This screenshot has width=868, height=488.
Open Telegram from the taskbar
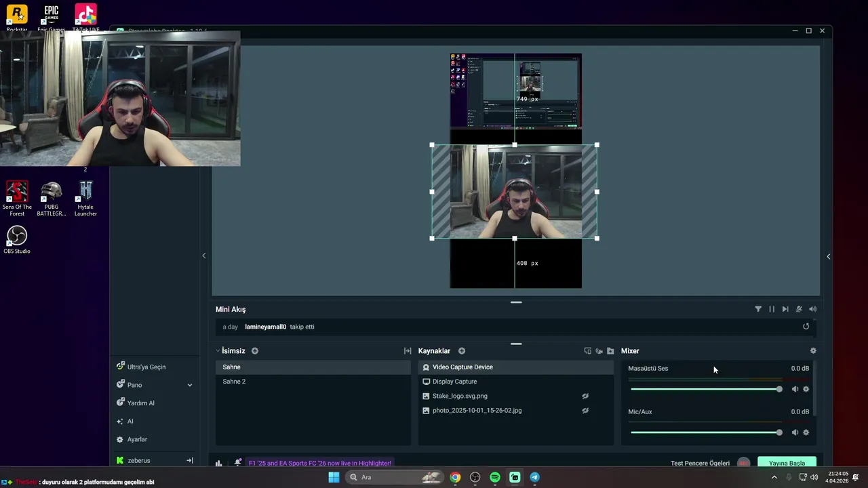534,477
